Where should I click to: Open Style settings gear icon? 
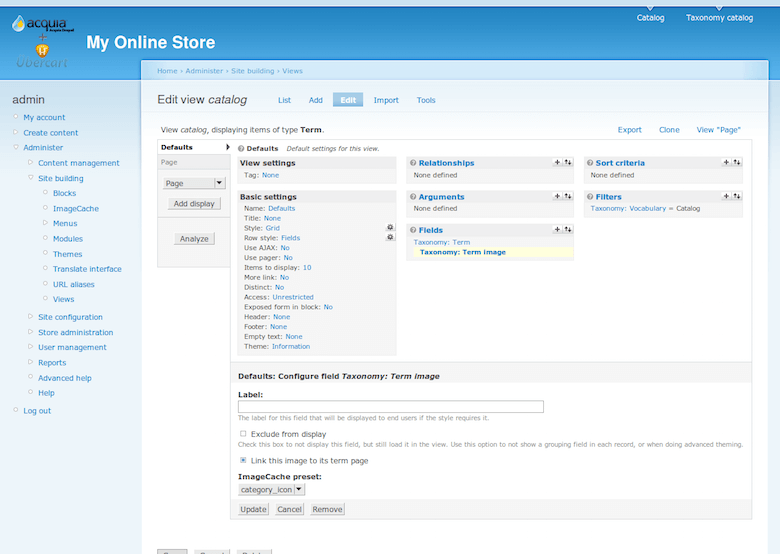point(390,228)
